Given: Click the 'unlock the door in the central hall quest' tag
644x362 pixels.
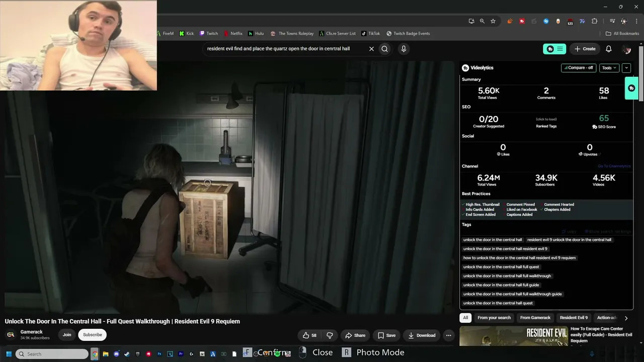Looking at the screenshot, I should (498, 303).
